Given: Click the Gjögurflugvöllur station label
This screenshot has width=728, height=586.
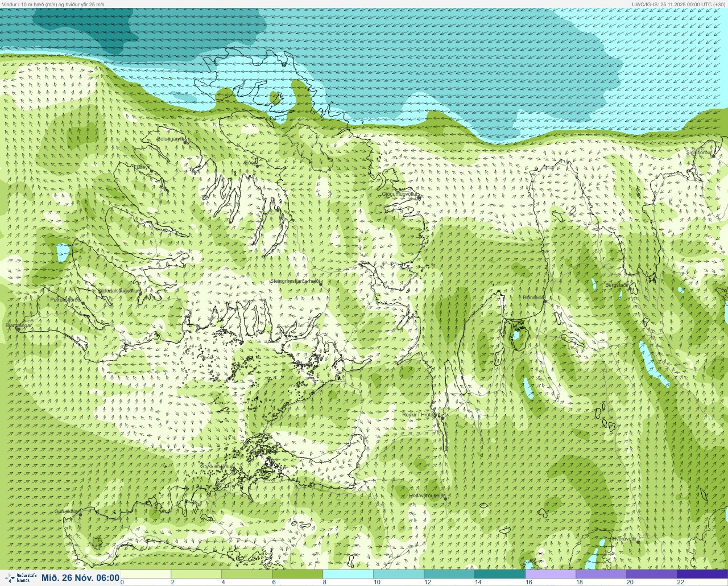Looking at the screenshot, I should coord(400,194).
